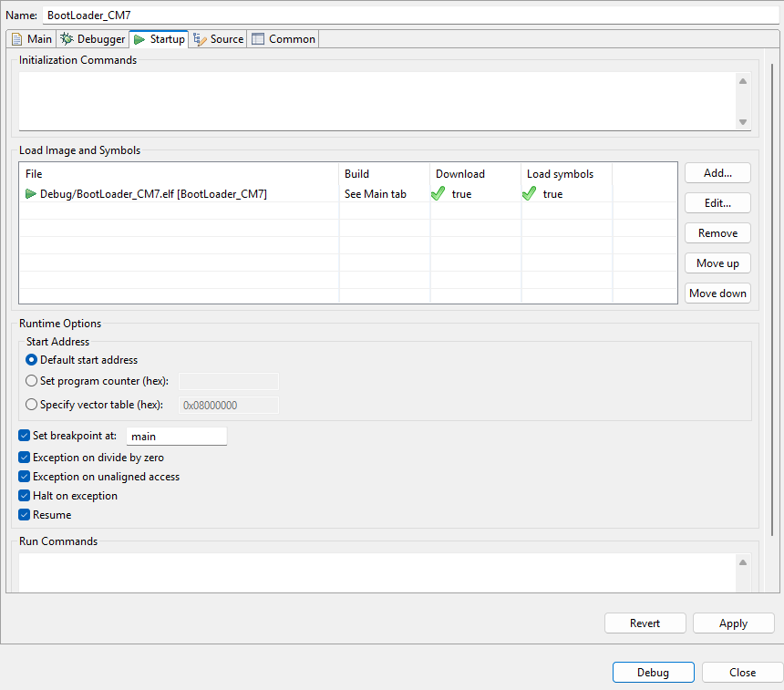Click the Common tab table icon
The height and width of the screenshot is (690, 784).
[258, 39]
